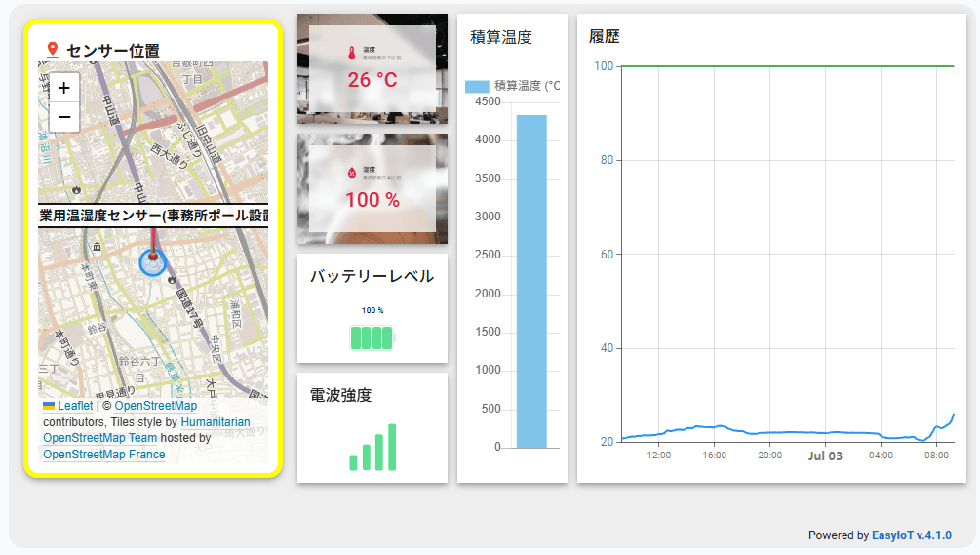The image size is (980, 555).
Task: Visit the OpenStreetMap France link
Action: (x=104, y=455)
